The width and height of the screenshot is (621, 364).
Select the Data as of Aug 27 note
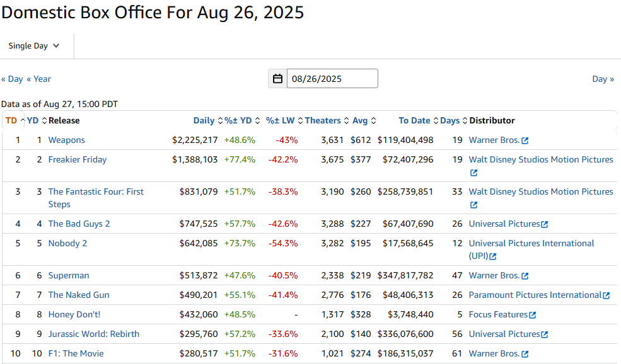click(59, 104)
